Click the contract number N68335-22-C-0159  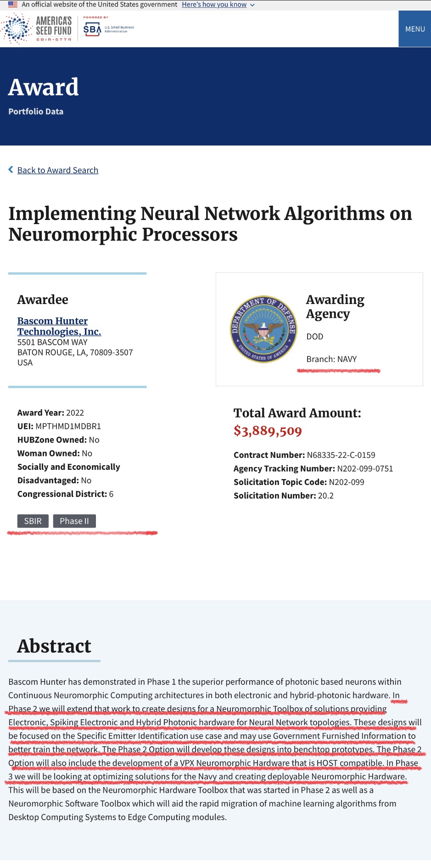coord(341,455)
